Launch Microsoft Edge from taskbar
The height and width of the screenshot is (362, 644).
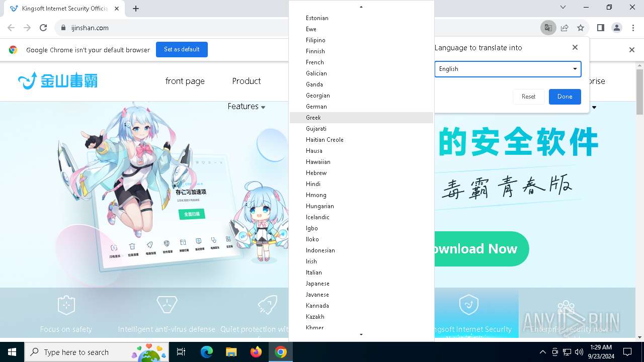pos(207,352)
